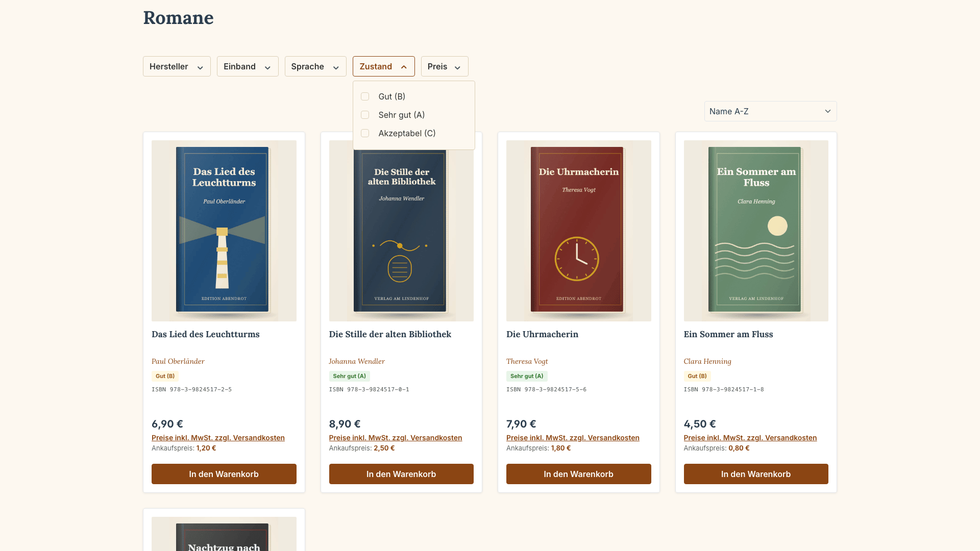Select author Theresa Vogt
Screen dimensions: 980x551
coord(527,361)
